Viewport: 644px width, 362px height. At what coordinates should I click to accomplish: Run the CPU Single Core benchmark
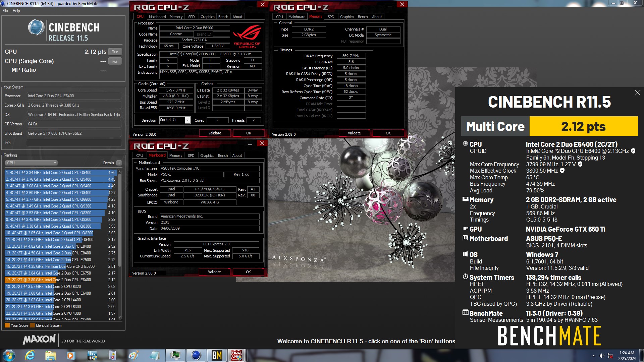pos(115,61)
